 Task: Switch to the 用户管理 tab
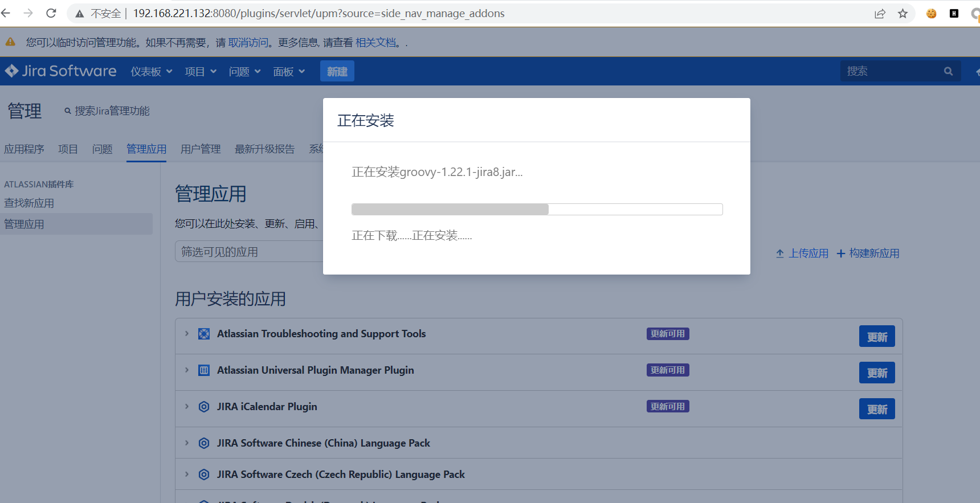coord(201,149)
